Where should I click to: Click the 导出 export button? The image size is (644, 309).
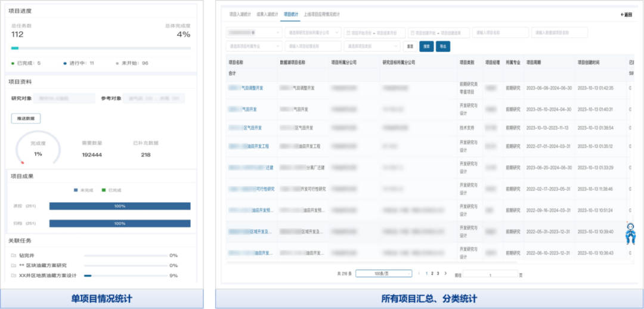443,46
